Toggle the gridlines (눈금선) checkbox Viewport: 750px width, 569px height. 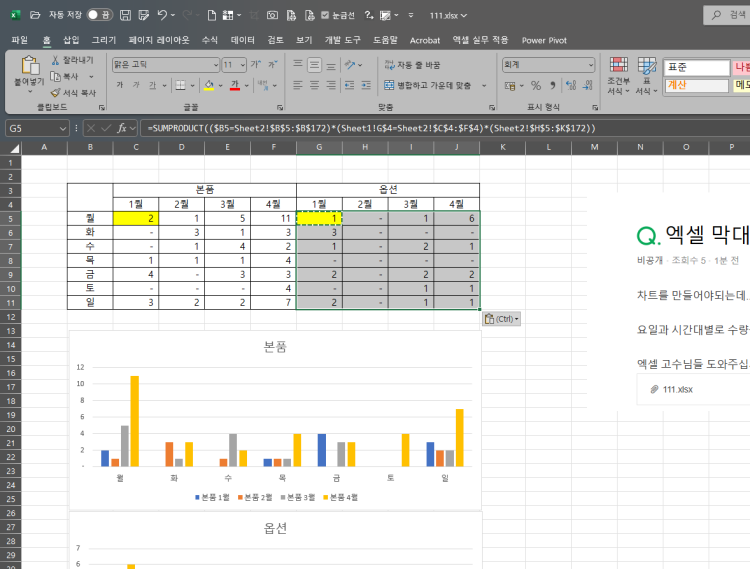pyautogui.click(x=327, y=16)
